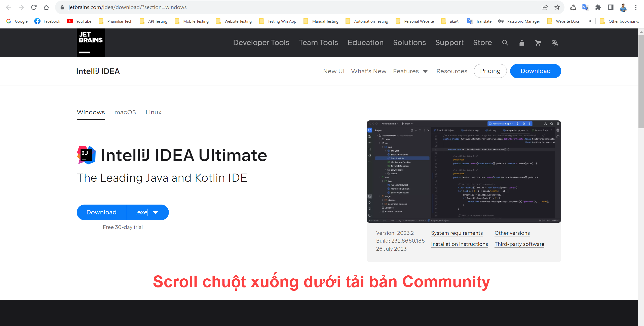The width and height of the screenshot is (644, 326).
Task: Open the Translate bookmark
Action: (x=479, y=21)
